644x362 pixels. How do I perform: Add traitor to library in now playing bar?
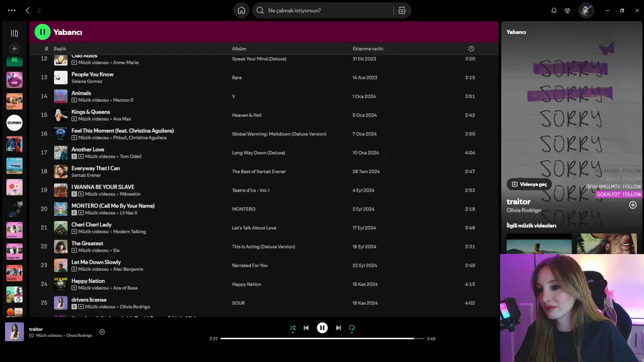point(102,332)
